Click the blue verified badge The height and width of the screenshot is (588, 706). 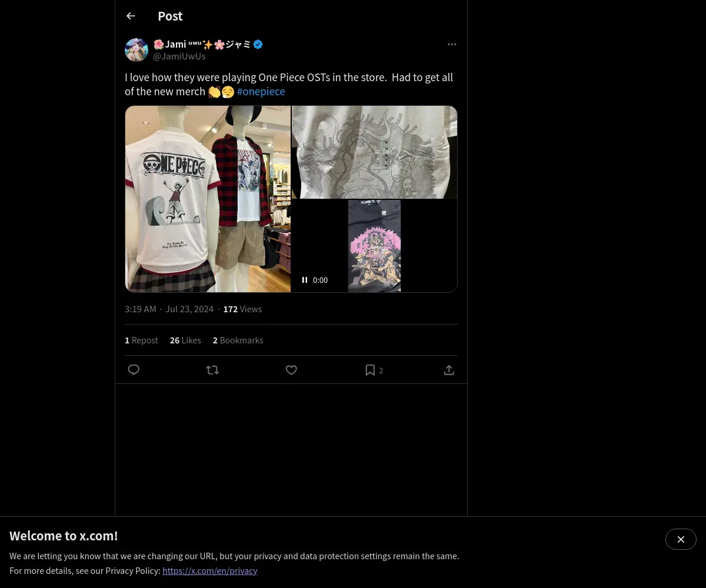pos(258,44)
